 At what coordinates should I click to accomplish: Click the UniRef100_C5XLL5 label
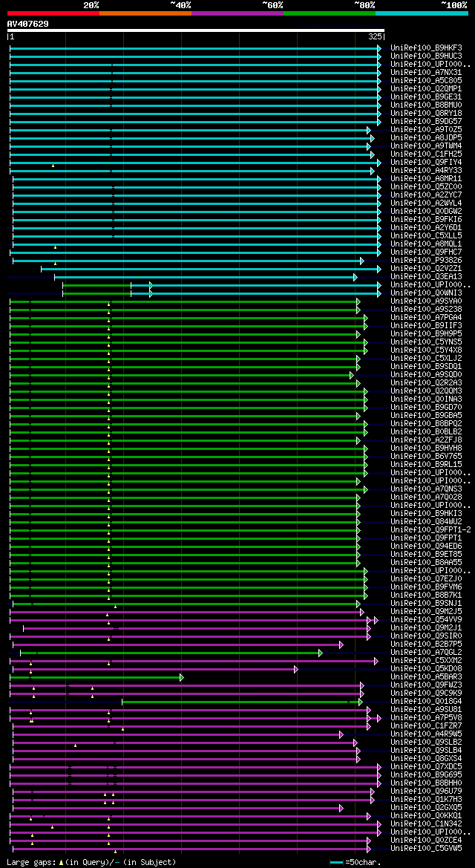426,236
